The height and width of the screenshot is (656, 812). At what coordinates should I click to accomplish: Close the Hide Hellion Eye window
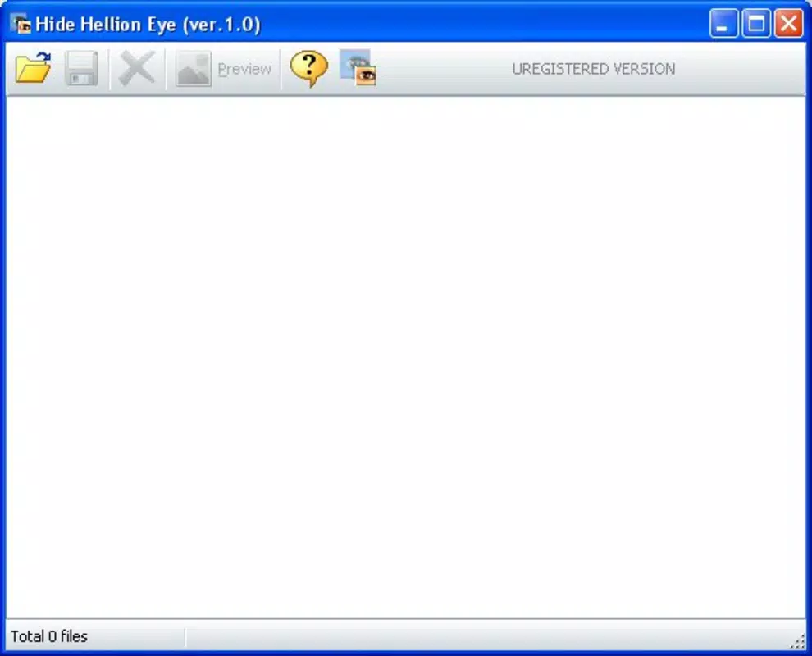click(788, 23)
